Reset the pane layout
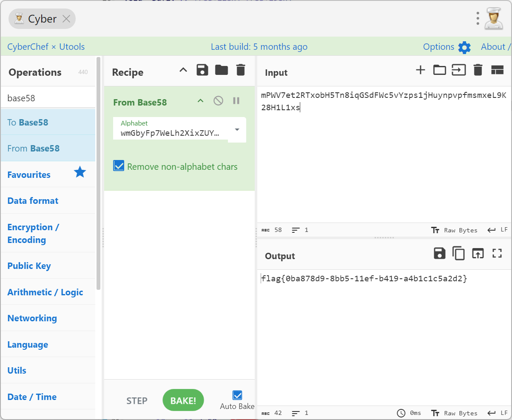This screenshot has height=420, width=512. point(498,70)
